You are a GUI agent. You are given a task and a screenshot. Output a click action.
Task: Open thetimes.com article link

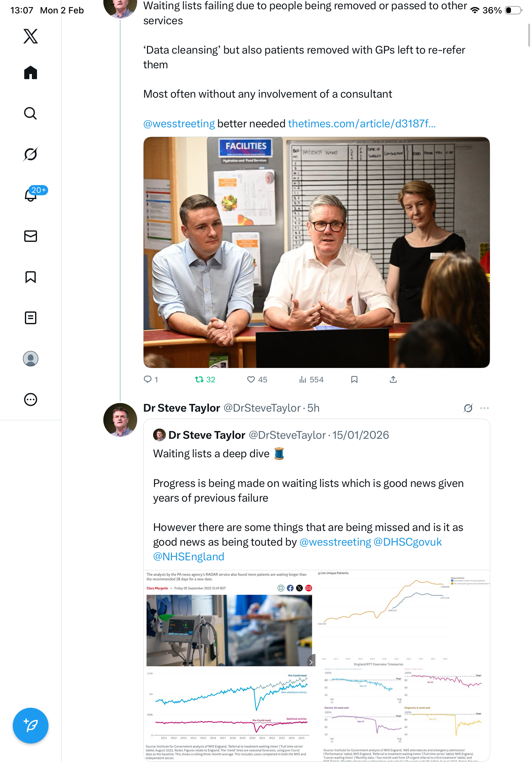tap(361, 124)
